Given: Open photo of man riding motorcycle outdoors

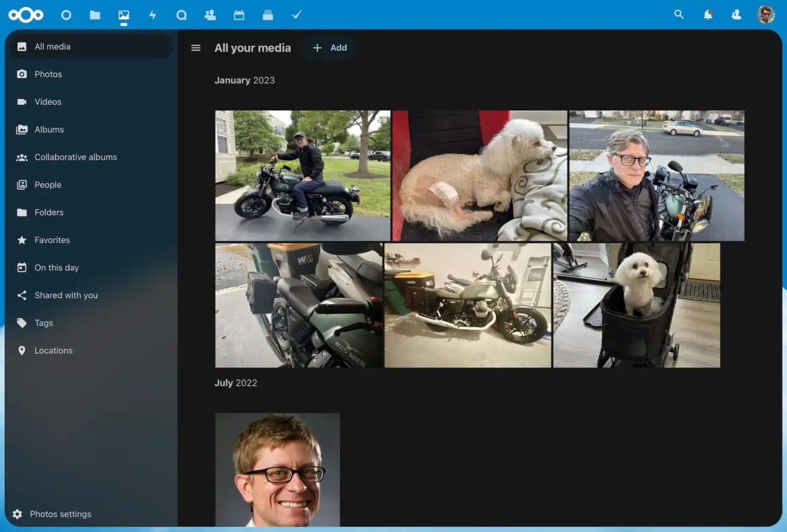Looking at the screenshot, I should click(x=303, y=176).
